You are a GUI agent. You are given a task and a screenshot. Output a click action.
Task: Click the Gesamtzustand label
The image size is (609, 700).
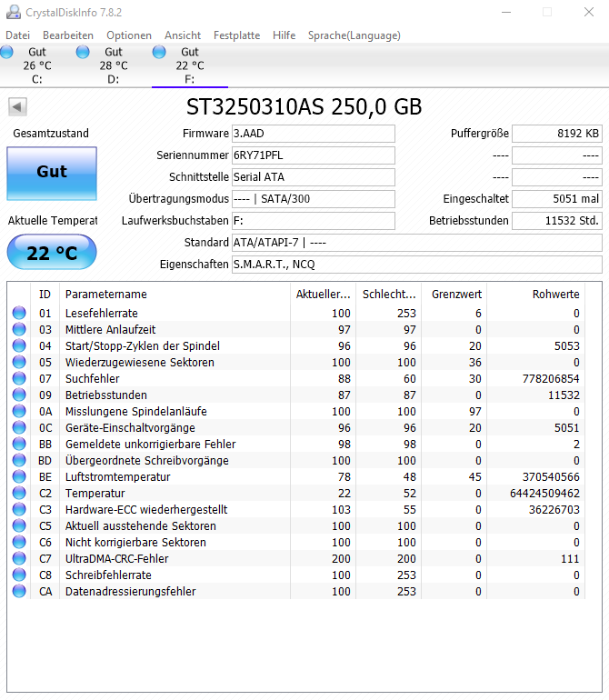point(51,134)
